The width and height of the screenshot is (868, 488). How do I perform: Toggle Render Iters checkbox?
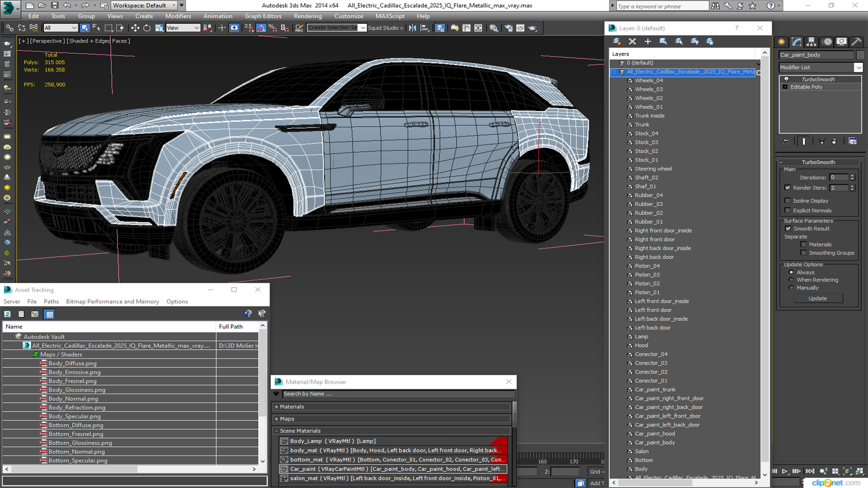click(788, 188)
